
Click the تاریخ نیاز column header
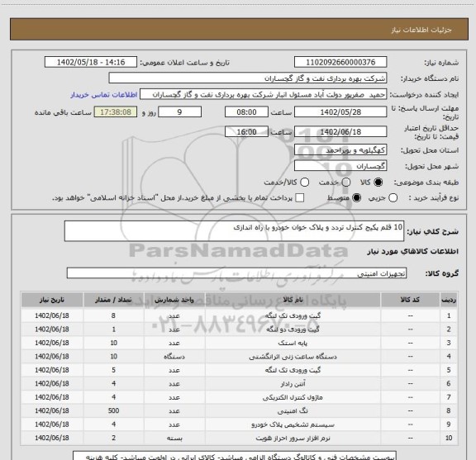pos(52,300)
